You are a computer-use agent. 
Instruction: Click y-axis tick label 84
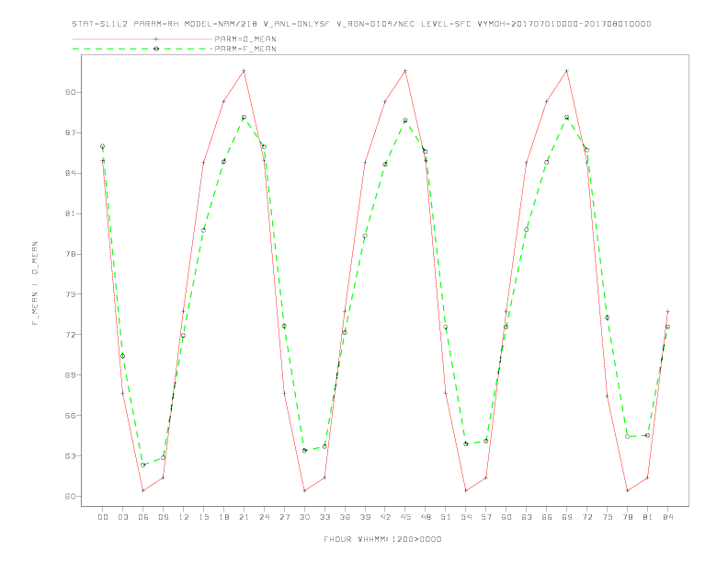coord(70,173)
